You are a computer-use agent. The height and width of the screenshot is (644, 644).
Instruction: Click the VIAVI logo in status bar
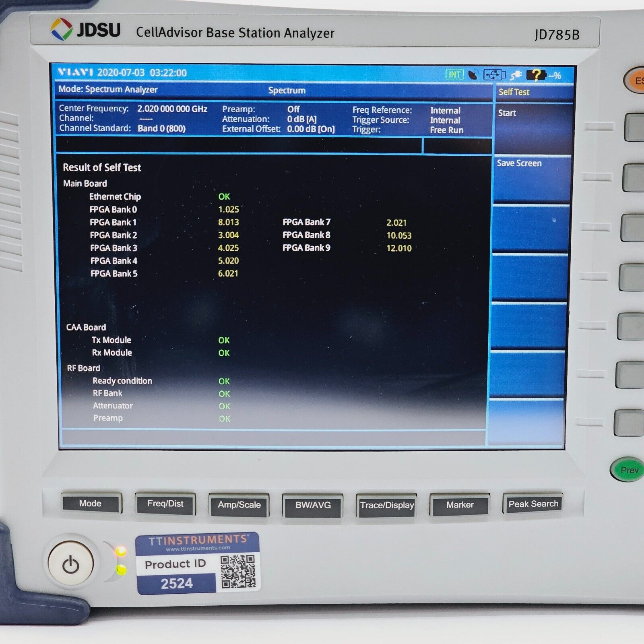75,72
